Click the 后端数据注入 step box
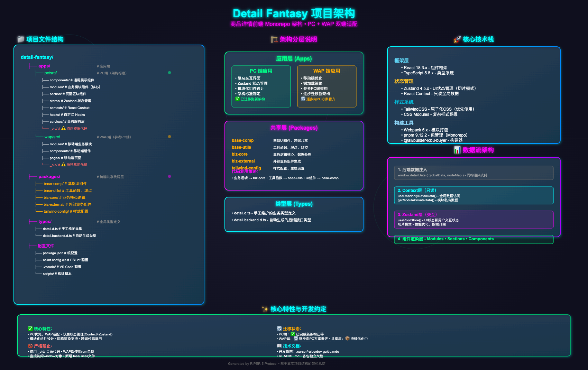Screen dimensions: 588x370 (x=473, y=173)
